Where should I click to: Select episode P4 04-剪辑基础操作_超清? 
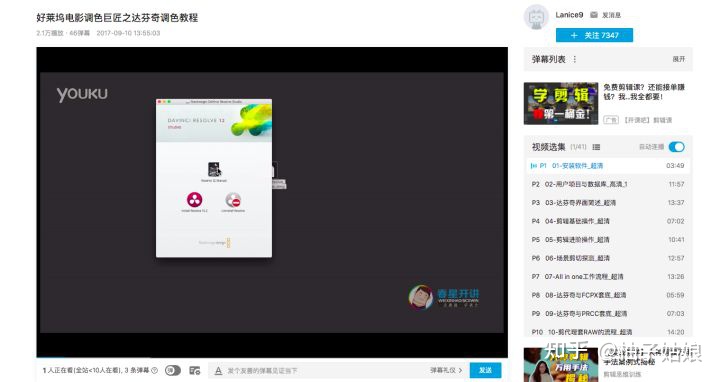click(x=608, y=221)
